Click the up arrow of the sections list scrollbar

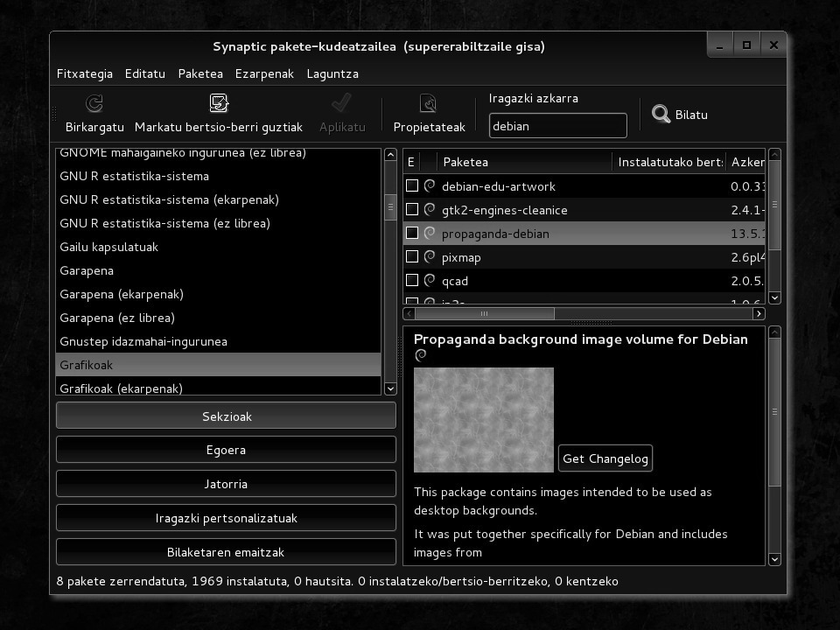click(390, 155)
